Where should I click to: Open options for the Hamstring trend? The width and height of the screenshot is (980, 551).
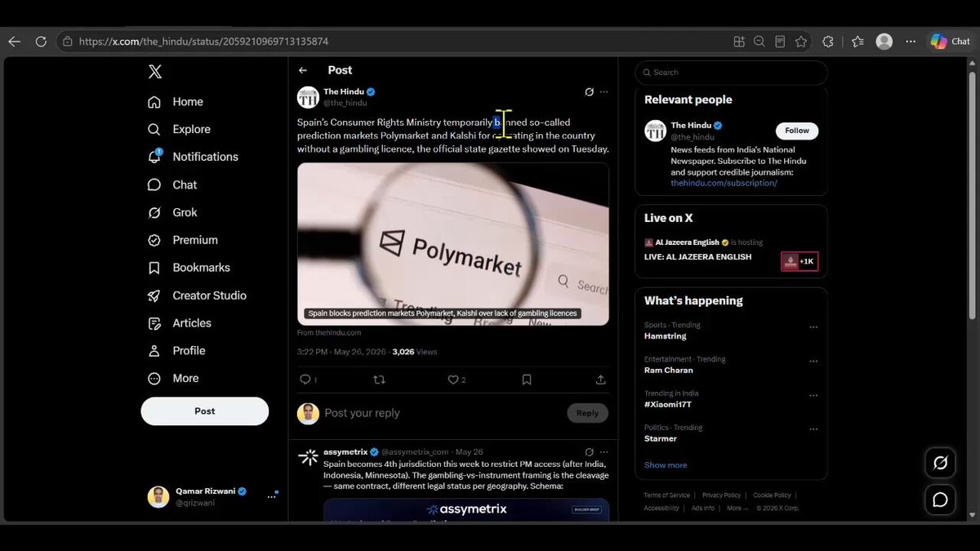tap(813, 327)
